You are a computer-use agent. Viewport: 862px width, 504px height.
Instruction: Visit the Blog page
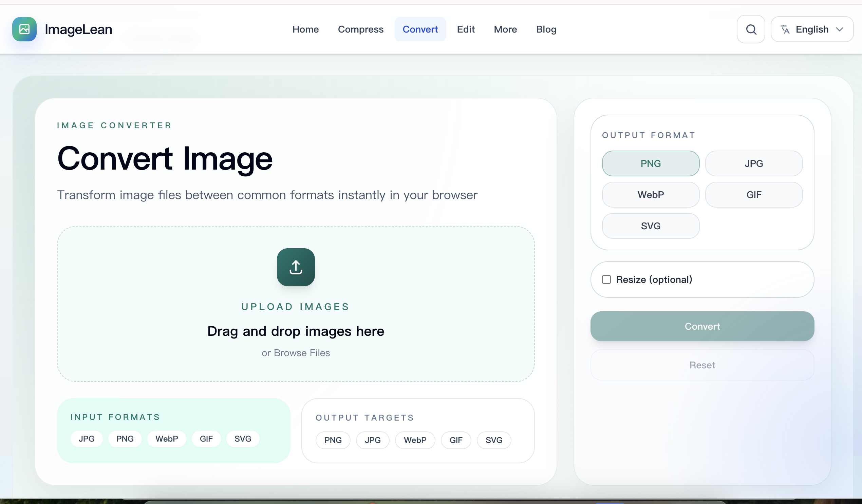point(546,30)
